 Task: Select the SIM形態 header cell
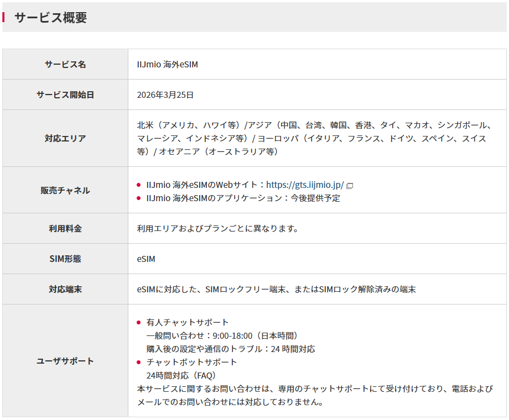pyautogui.click(x=65, y=259)
